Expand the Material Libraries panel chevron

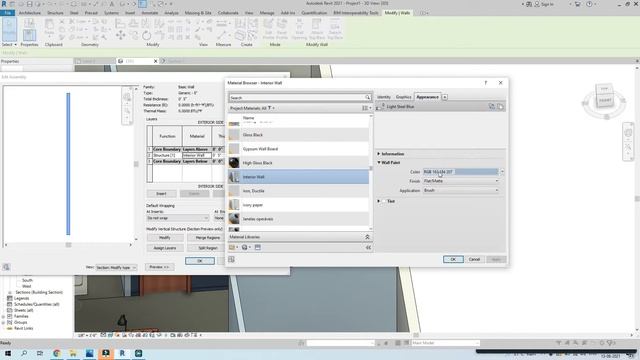[x=367, y=237]
